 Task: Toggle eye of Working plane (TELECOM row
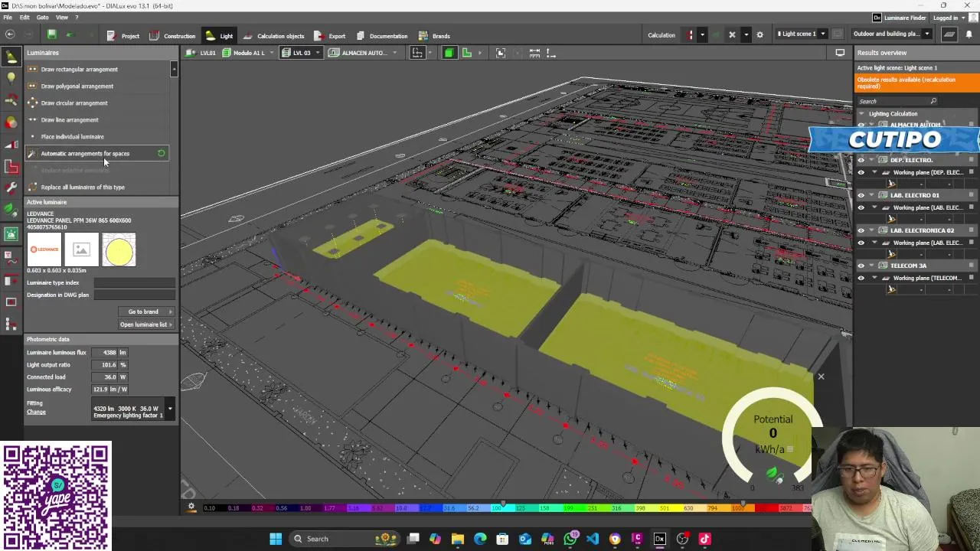861,278
